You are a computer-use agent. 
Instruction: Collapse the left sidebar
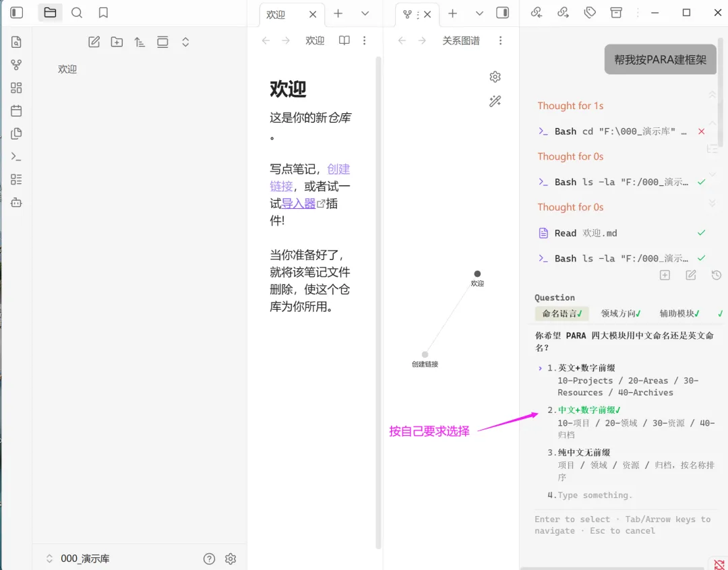(17, 13)
